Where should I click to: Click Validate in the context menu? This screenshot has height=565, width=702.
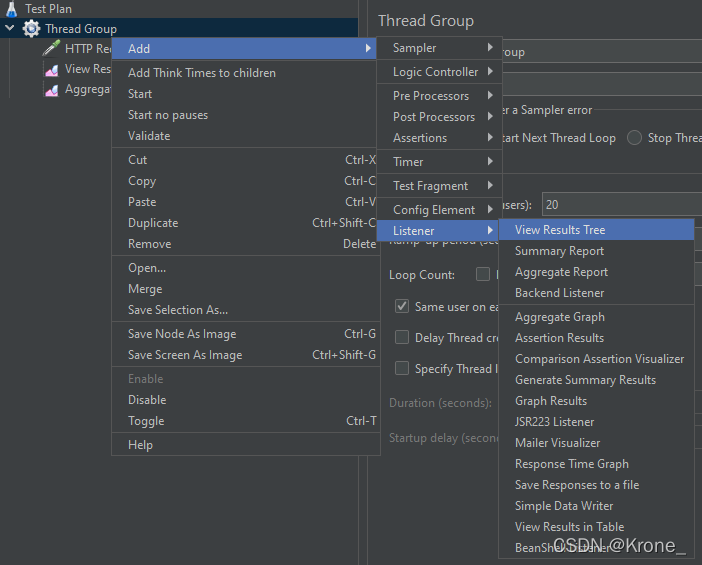[x=244, y=136]
